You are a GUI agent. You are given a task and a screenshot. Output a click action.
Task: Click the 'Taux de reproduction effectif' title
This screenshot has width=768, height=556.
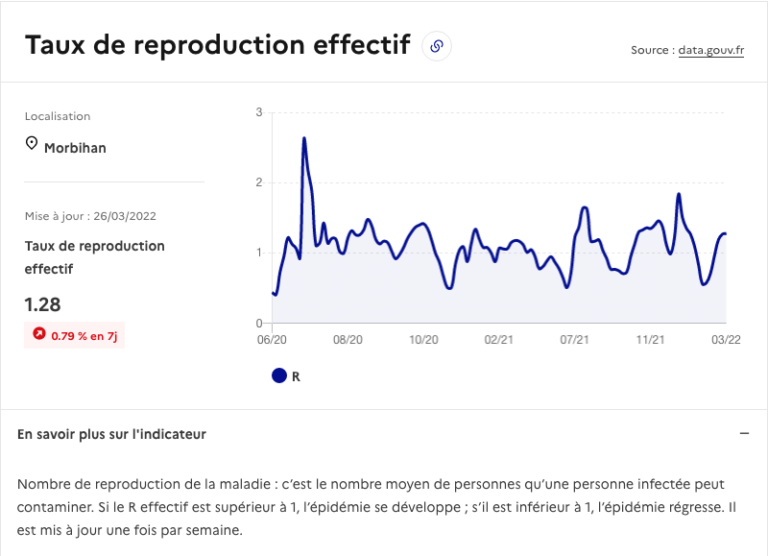(217, 45)
